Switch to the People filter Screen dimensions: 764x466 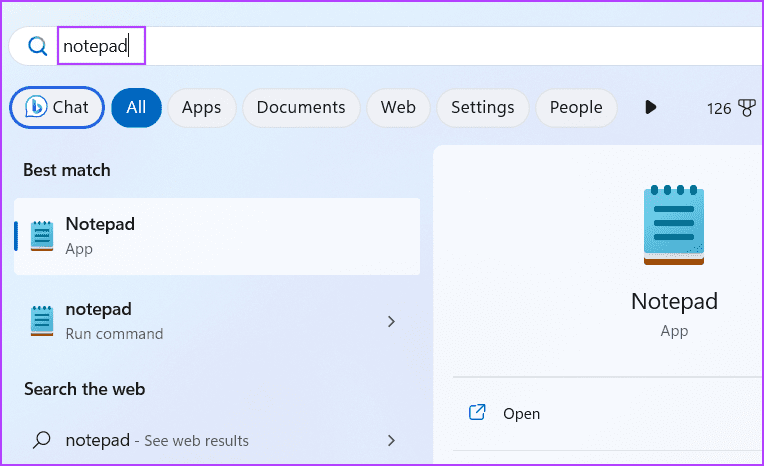pos(576,107)
